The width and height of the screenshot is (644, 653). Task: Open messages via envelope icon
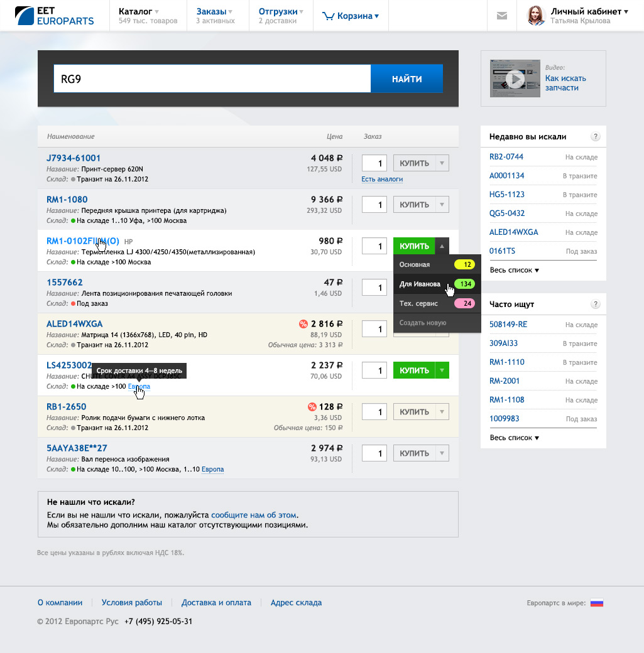click(501, 16)
